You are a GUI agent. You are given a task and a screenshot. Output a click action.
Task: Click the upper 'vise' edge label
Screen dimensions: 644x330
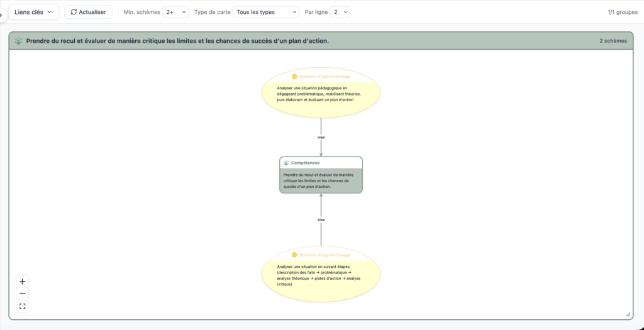point(321,138)
